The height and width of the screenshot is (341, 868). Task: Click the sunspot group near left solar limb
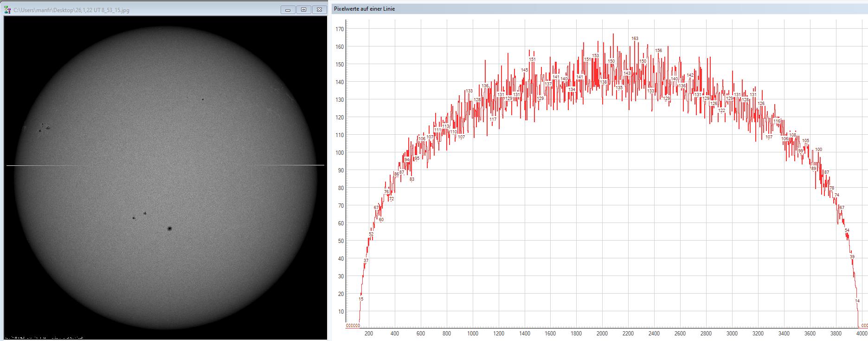tap(44, 127)
